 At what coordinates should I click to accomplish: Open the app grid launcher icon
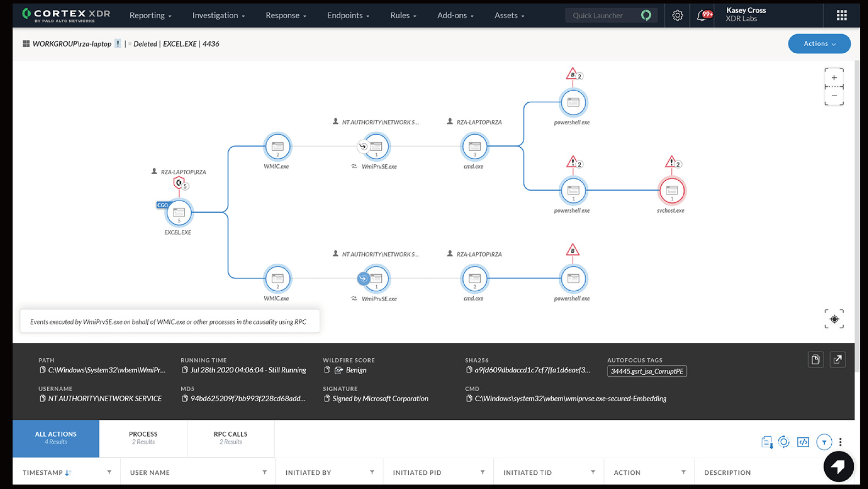[x=841, y=15]
